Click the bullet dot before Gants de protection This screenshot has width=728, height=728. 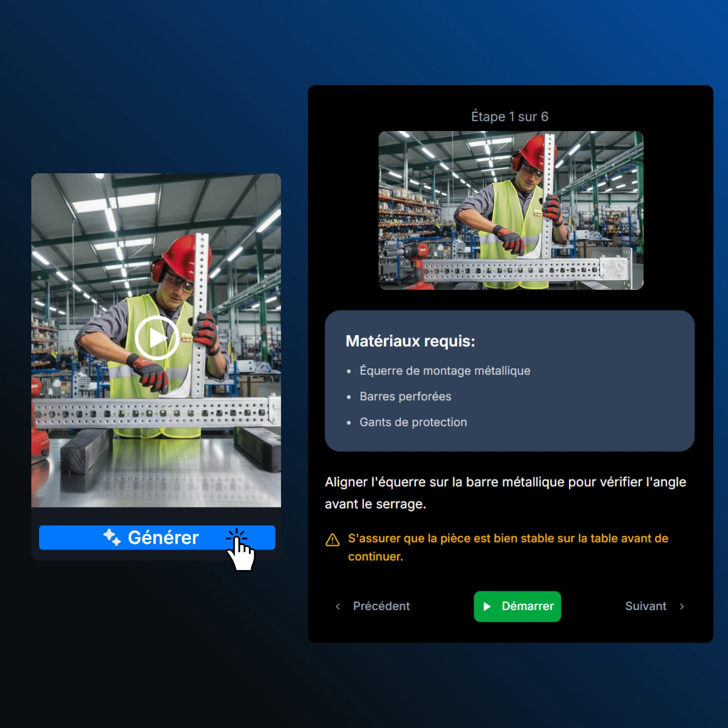[x=349, y=423]
